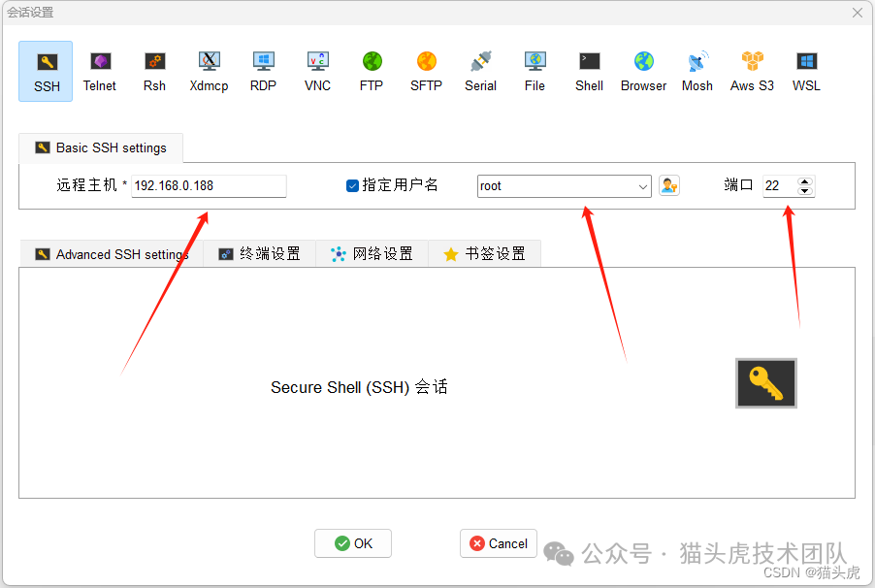This screenshot has height=588, width=875.
Task: Choose the RDP session type
Action: pos(264,71)
